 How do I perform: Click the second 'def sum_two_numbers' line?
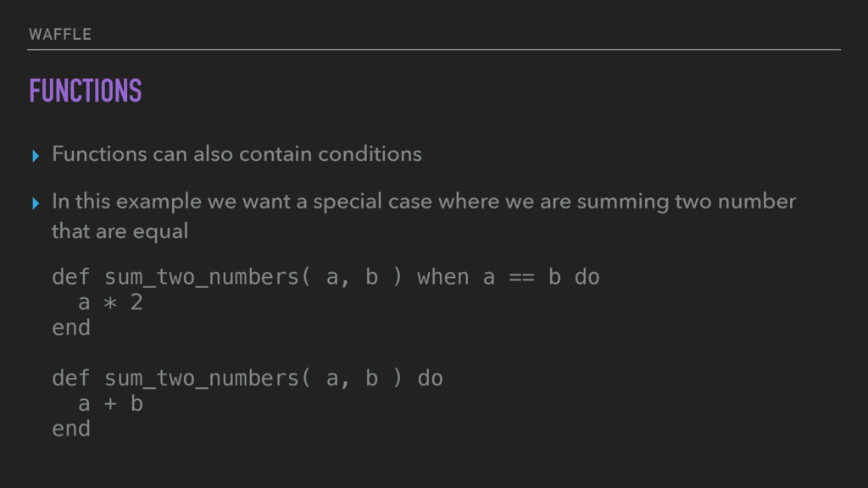(248, 379)
